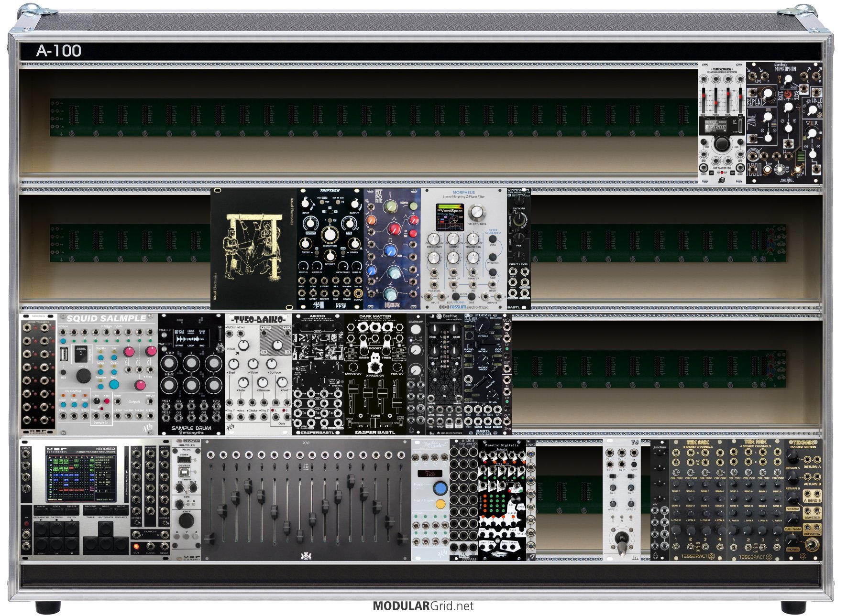
Task: Click the Dark Matter X-Fade CV knob
Action: (375, 367)
